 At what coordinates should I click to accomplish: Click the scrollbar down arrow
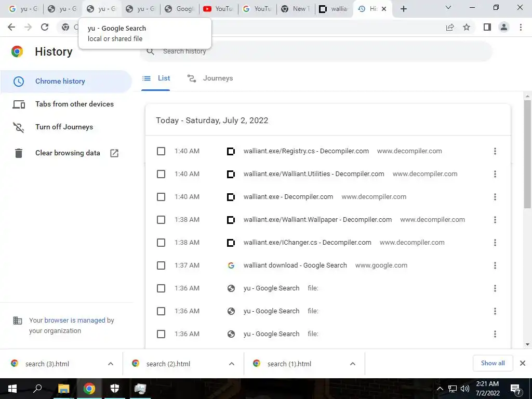coord(527,344)
